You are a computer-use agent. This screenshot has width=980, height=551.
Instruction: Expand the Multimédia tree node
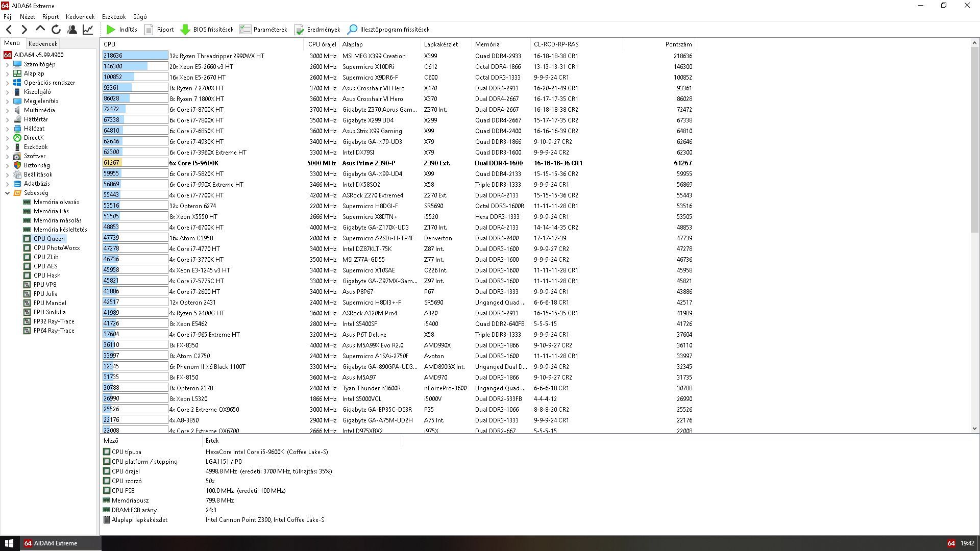7,110
